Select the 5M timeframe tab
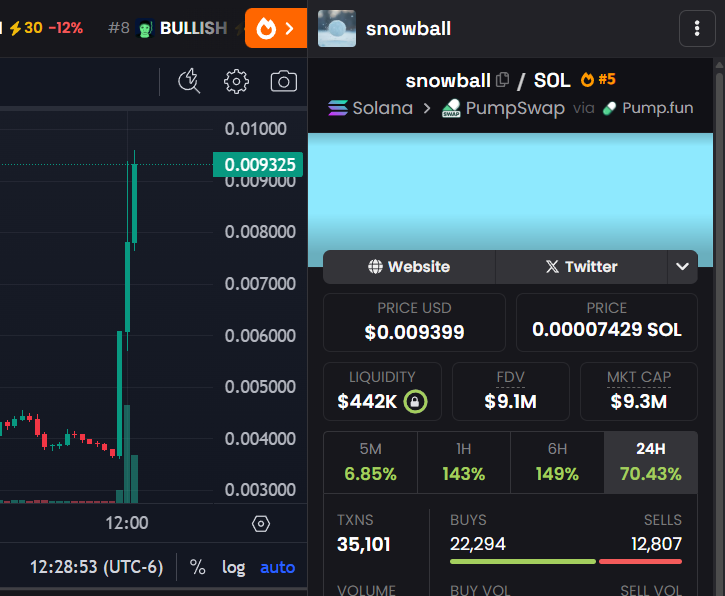The width and height of the screenshot is (725, 596). click(370, 462)
